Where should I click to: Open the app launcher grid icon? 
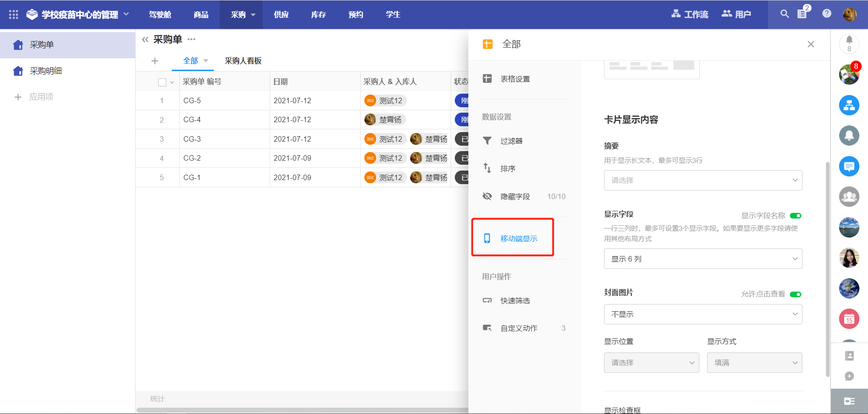(x=14, y=14)
